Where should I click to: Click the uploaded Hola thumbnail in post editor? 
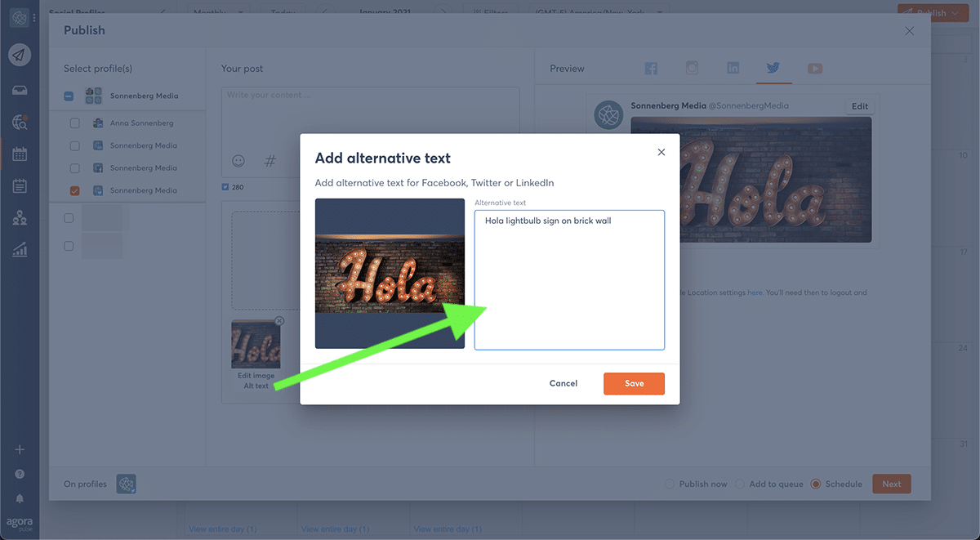coord(256,344)
